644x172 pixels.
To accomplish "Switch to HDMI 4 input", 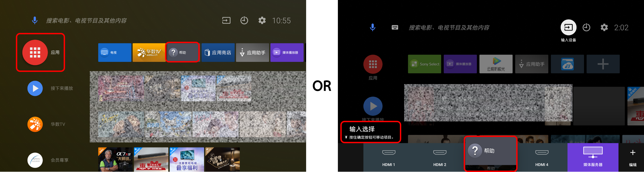I will pos(542,158).
